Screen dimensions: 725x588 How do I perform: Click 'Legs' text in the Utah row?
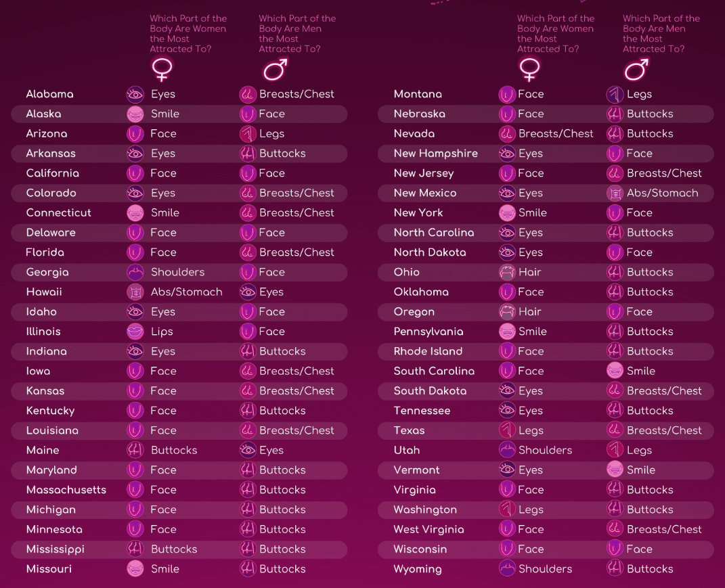click(639, 451)
